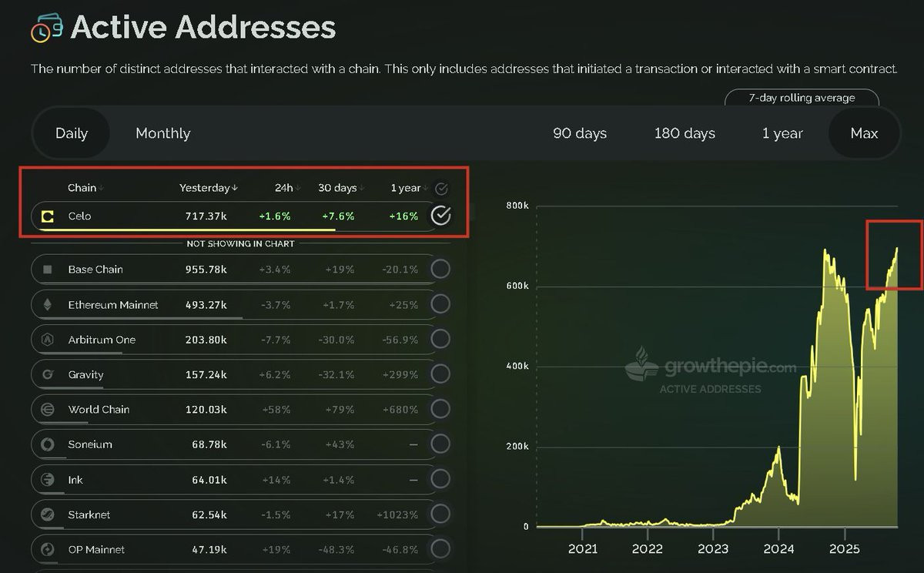Image resolution: width=924 pixels, height=573 pixels.
Task: Click the Soneium 68.78k value
Action: pyautogui.click(x=209, y=444)
